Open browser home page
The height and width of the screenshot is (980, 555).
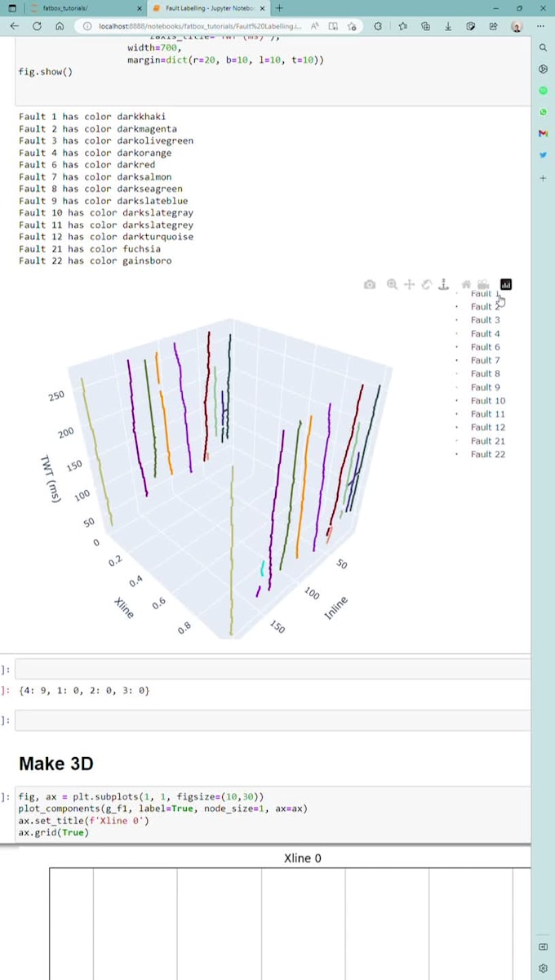(x=60, y=26)
